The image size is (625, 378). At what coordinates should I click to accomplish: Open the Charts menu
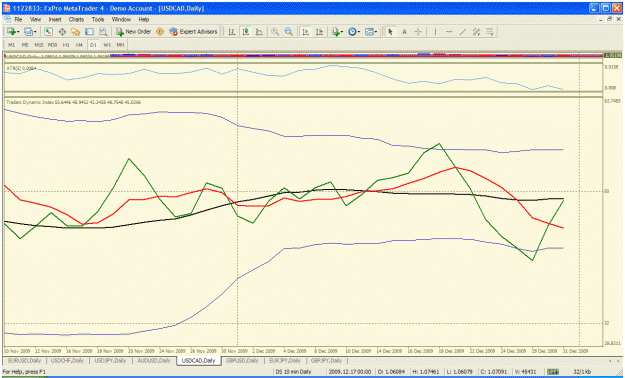(76, 19)
